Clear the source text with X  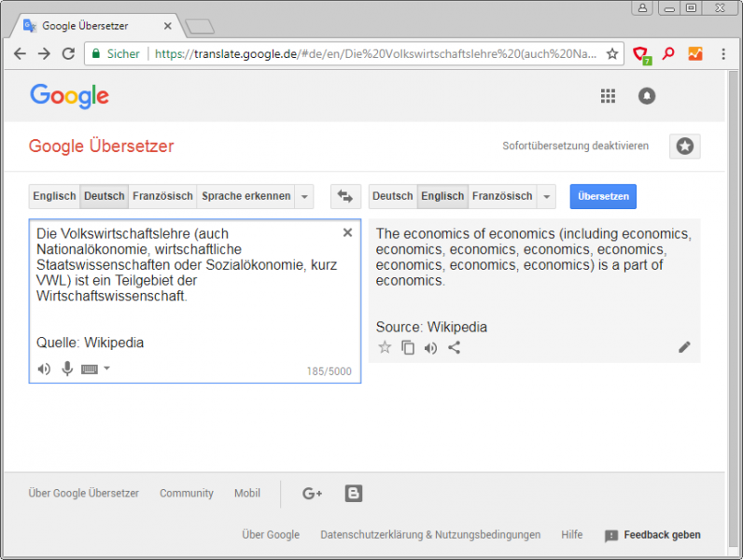pos(347,232)
